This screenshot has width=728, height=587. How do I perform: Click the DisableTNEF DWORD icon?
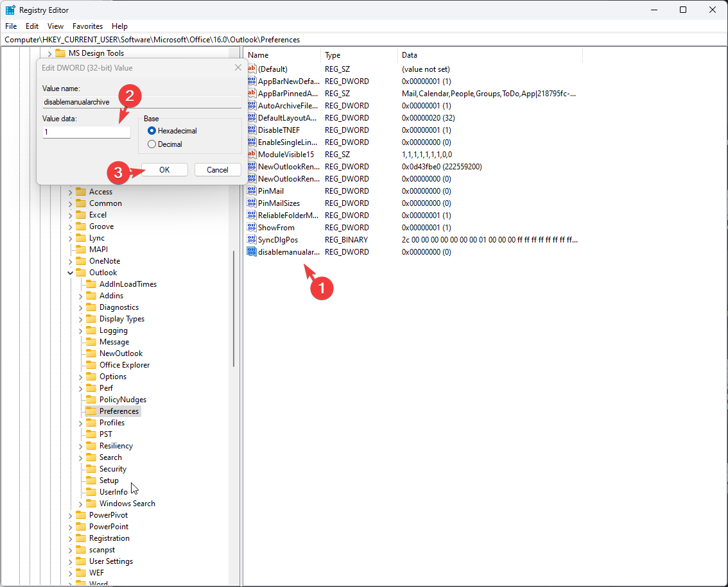tap(252, 130)
